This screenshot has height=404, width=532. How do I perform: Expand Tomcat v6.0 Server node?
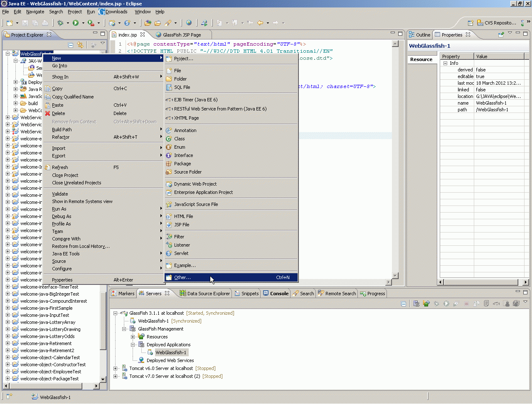[116, 368]
